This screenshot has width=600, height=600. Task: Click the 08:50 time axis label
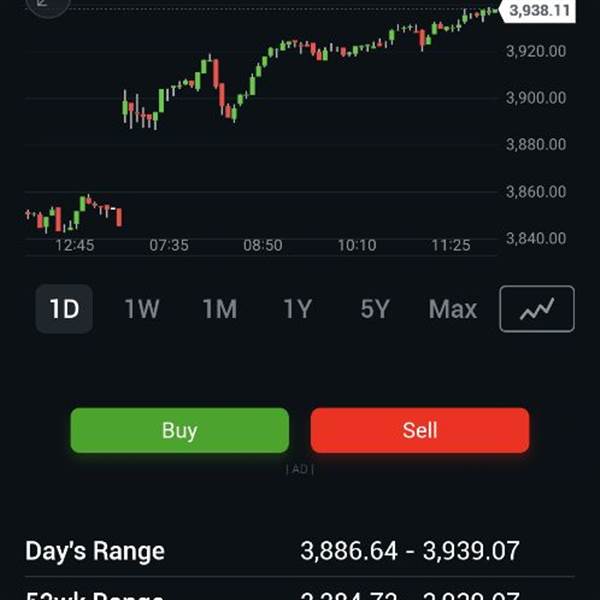point(263,245)
